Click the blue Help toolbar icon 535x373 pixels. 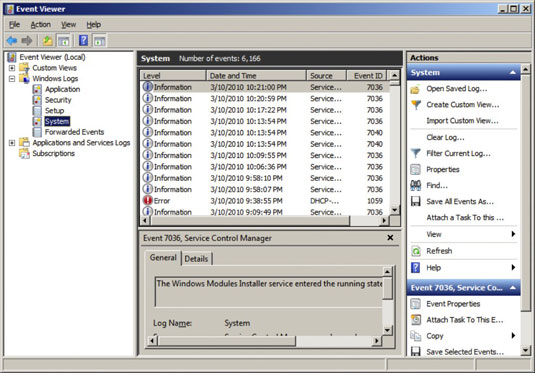[83, 41]
